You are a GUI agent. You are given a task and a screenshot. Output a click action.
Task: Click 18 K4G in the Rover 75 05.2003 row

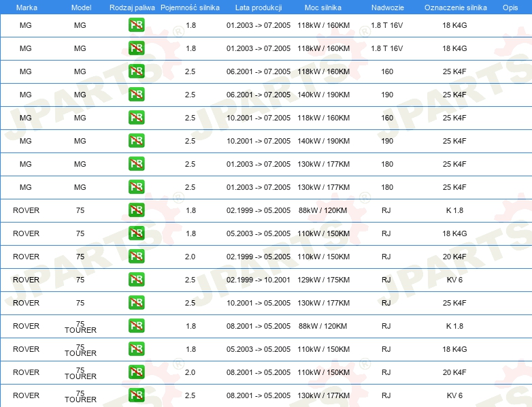[454, 233]
